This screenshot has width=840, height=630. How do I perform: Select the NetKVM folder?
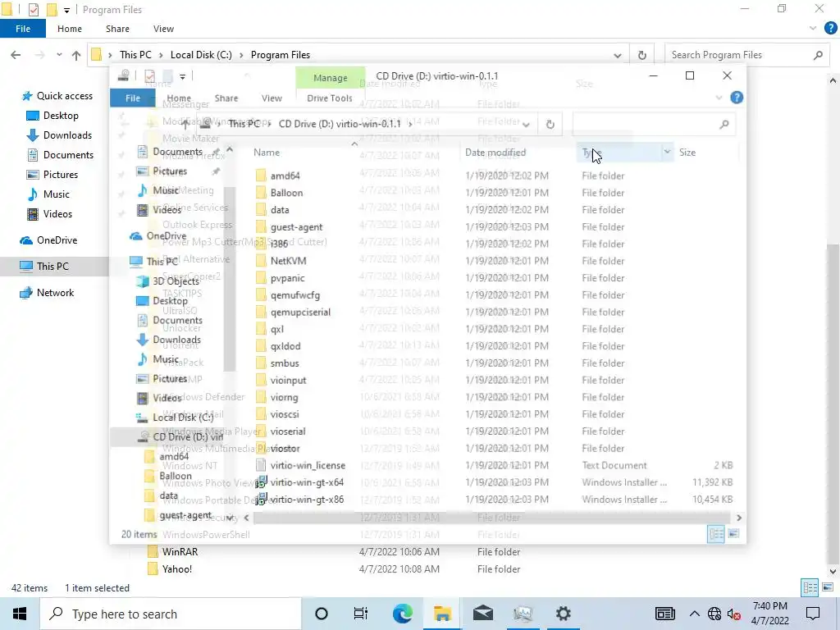click(x=288, y=261)
